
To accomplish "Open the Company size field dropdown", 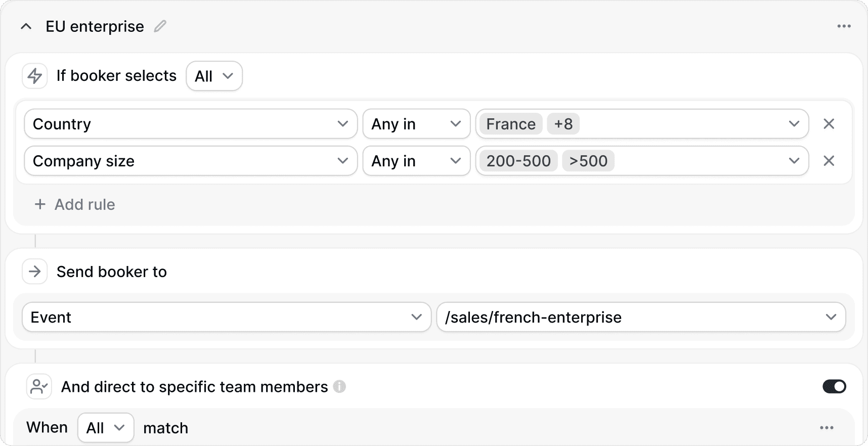I will coord(191,161).
